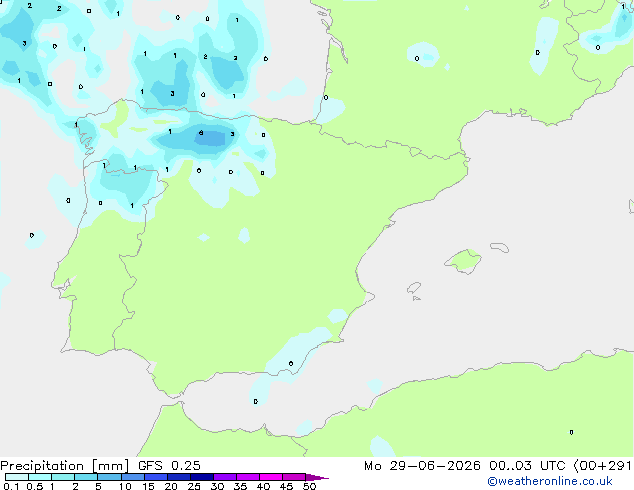Image resolution: width=634 pixels, height=490 pixels.
Task: Click the Mo 29-06-2026 date label
Action: coord(422,466)
